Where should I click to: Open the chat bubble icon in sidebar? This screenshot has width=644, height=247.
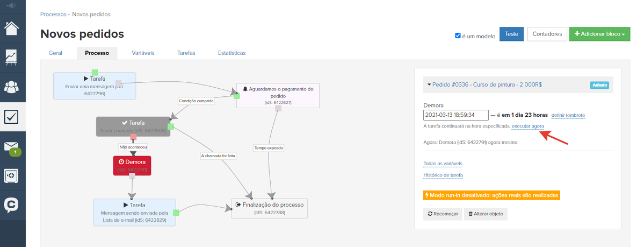[12, 205]
